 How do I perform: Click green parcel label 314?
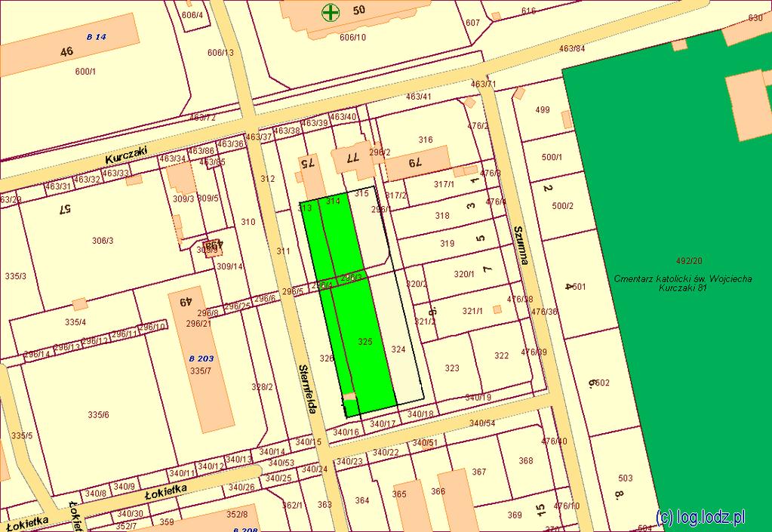[x=333, y=201]
